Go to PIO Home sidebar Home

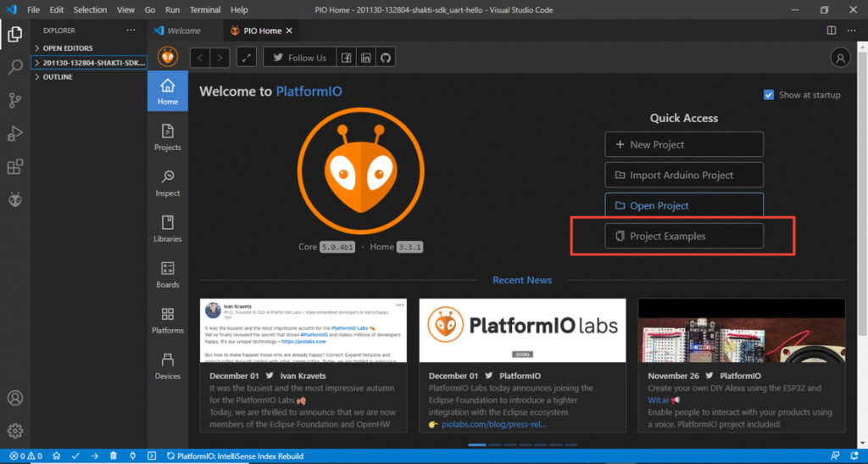click(x=168, y=92)
